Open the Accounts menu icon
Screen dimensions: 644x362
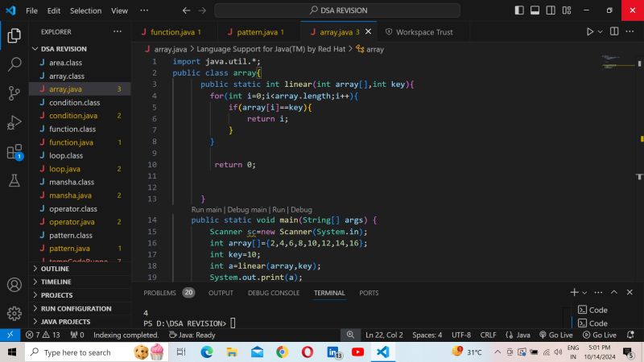tap(14, 285)
